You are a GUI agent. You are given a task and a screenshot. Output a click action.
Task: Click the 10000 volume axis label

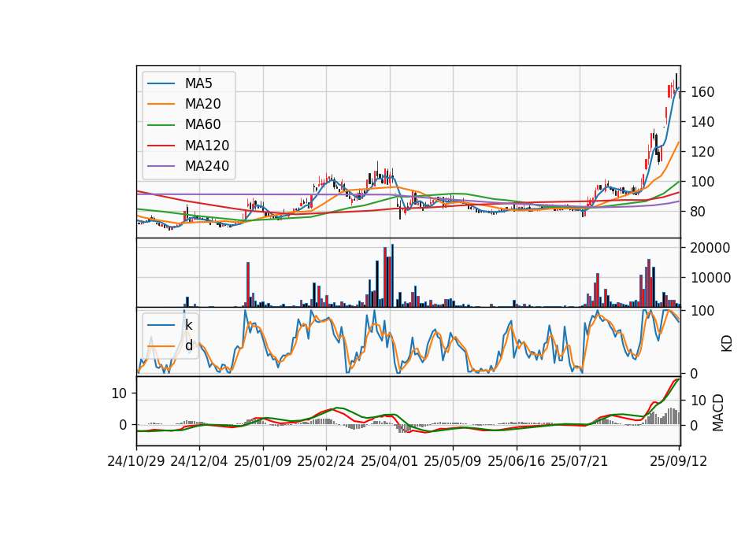pos(710,278)
